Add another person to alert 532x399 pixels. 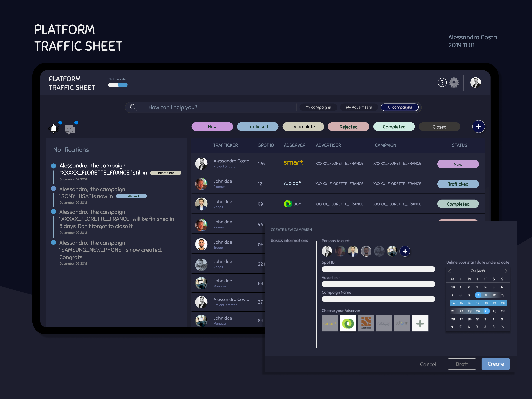[x=405, y=251]
